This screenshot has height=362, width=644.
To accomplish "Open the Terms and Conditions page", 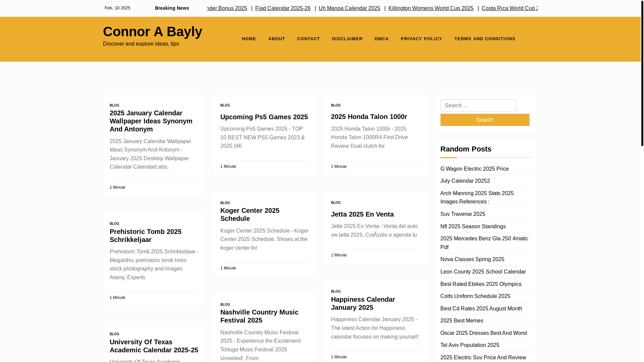I will point(485,39).
